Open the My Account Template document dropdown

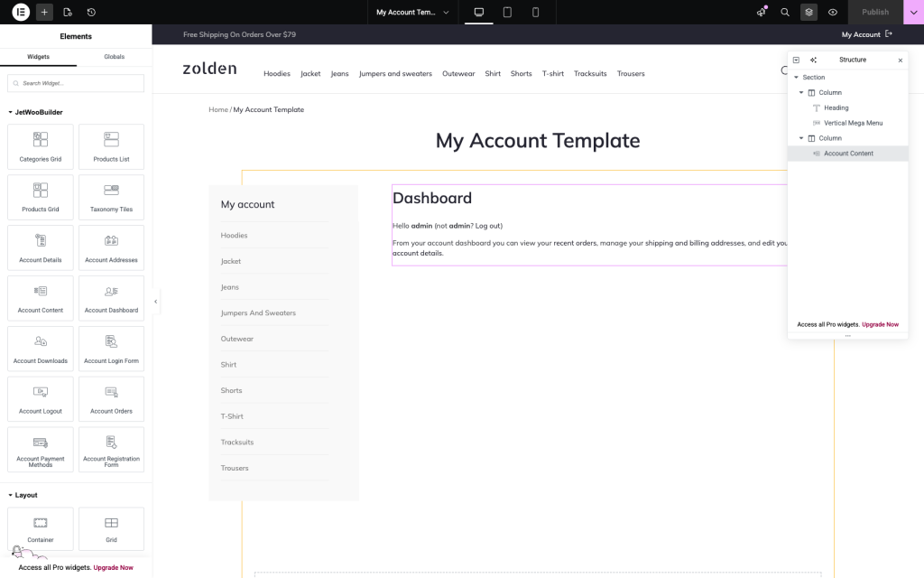(412, 12)
